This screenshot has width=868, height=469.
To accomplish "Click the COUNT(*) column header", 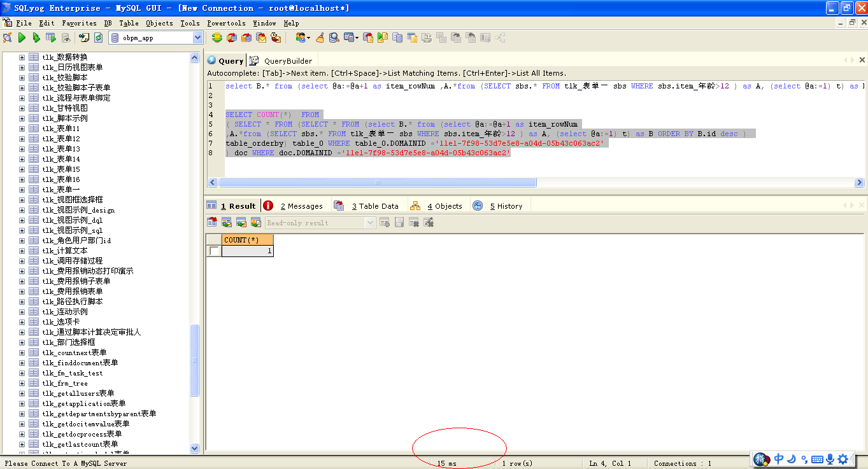I will pyautogui.click(x=248, y=240).
